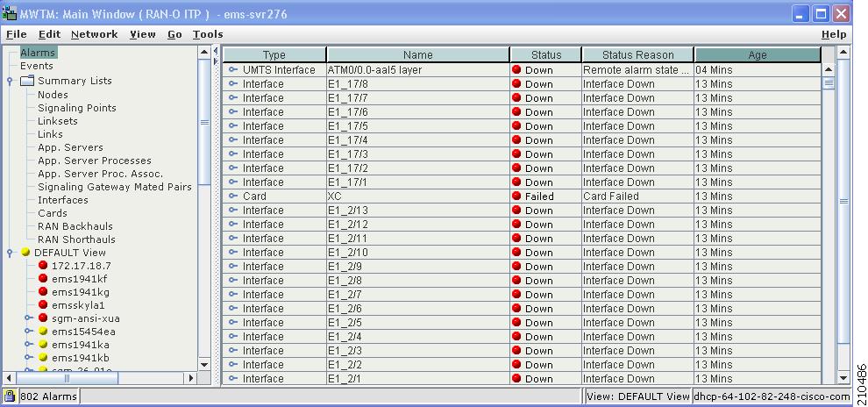Expand the ems1941kb node
Viewport: 868px width, 407px height.
pyautogui.click(x=28, y=358)
